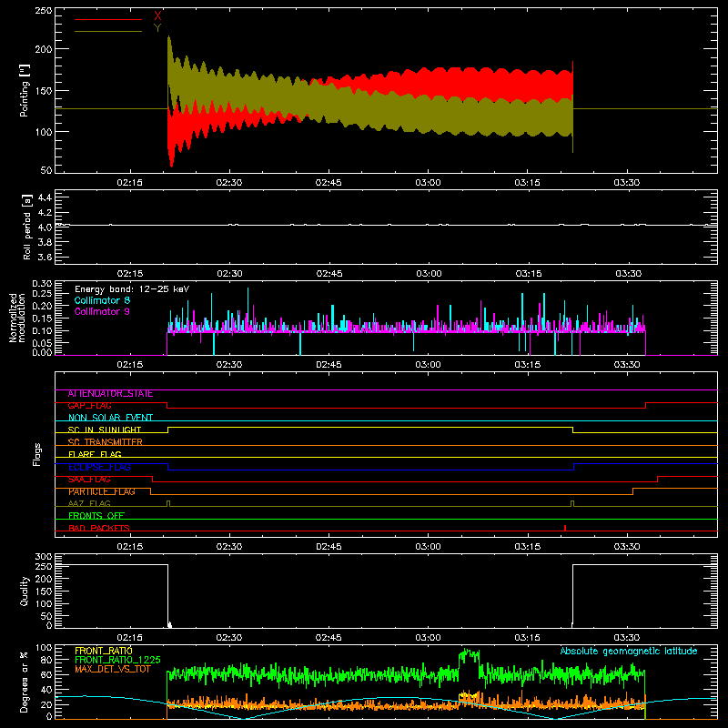728x728 pixels.
Task: Click the 02:15 tick label under Pointing plot
Action: [x=129, y=183]
